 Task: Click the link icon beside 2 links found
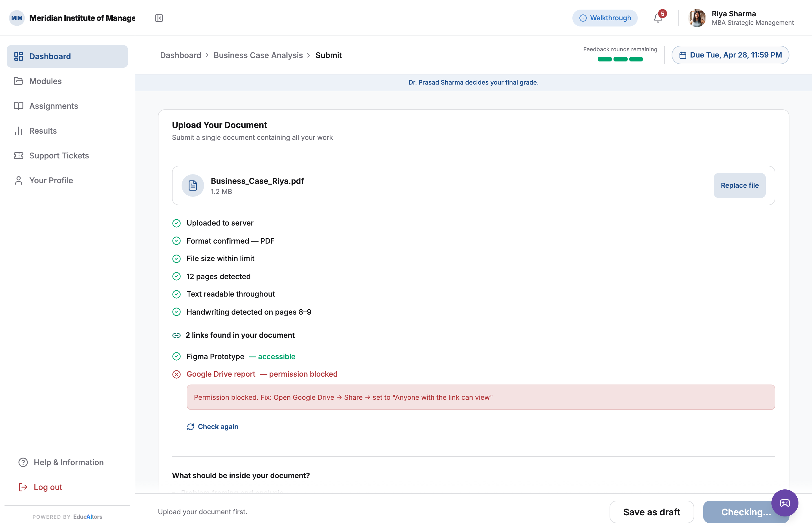pyautogui.click(x=176, y=335)
